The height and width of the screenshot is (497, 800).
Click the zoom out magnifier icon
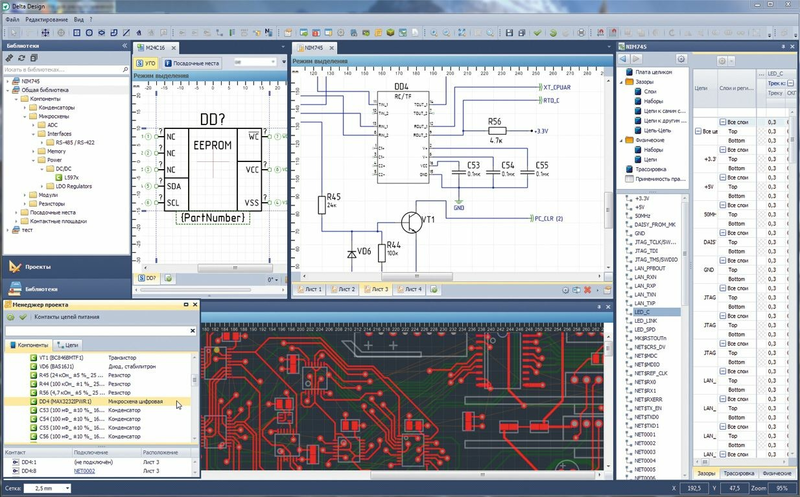pos(446,33)
